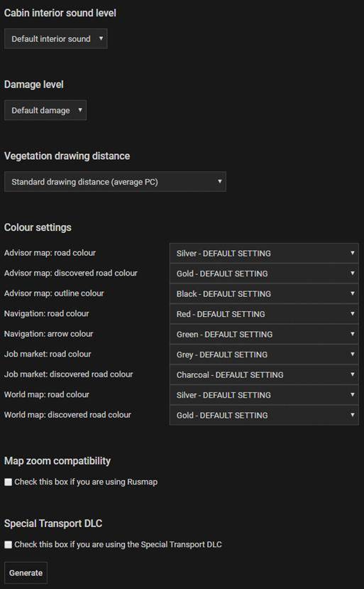The height and width of the screenshot is (589, 364).
Task: Change Job market discovered road colour Charcoal
Action: pos(264,375)
